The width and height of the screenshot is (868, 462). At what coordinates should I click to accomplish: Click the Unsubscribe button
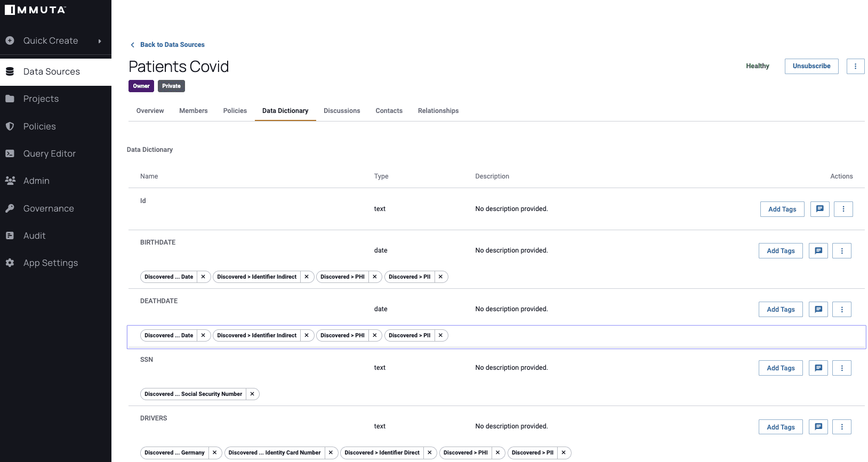[811, 66]
